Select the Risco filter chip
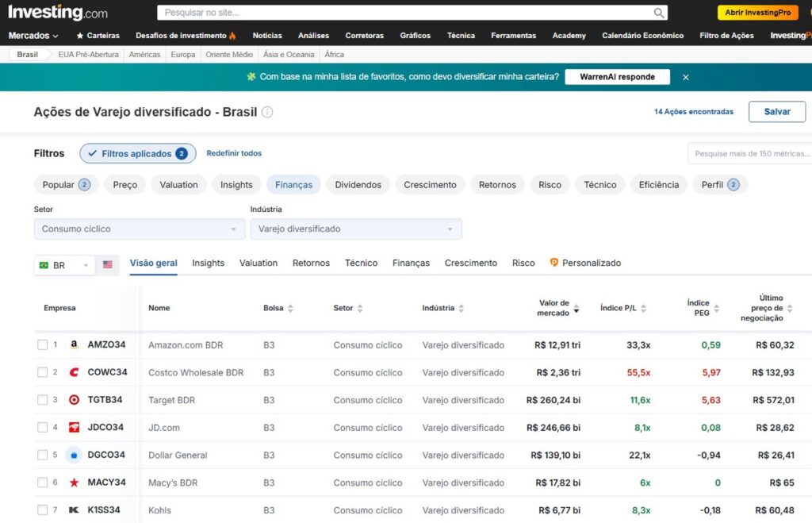Image resolution: width=812 pixels, height=523 pixels. pos(550,185)
